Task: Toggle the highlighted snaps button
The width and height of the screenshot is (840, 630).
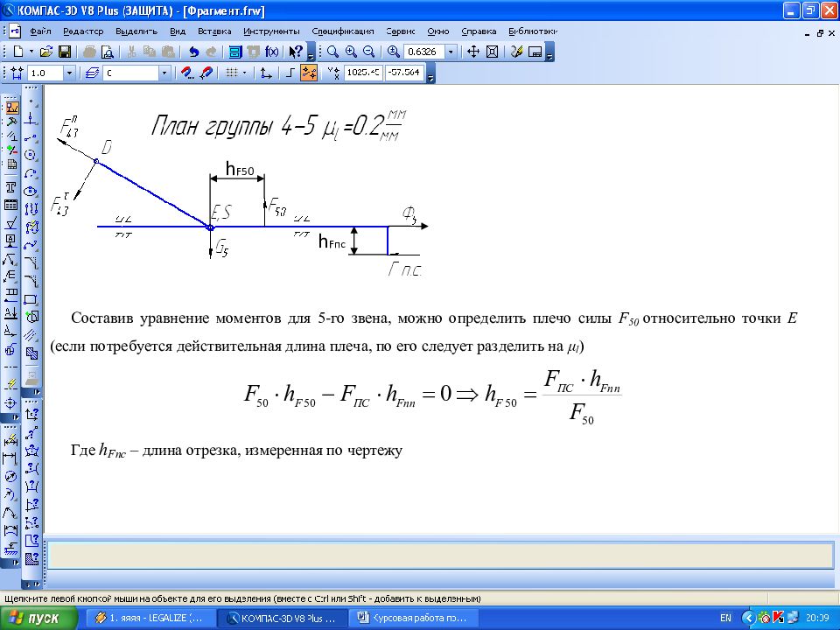Action: pos(308,73)
